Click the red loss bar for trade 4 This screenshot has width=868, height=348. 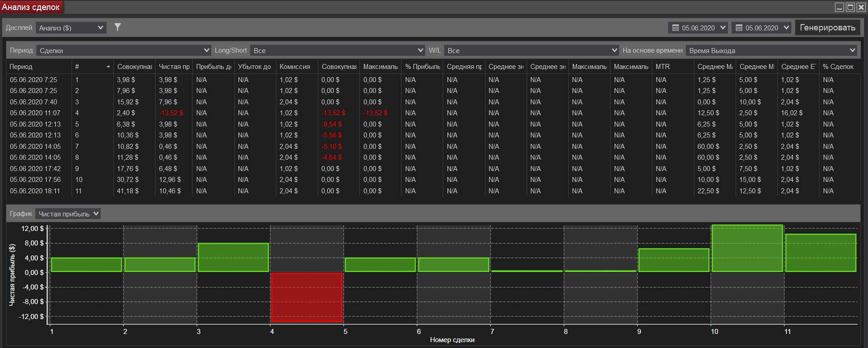pyautogui.click(x=307, y=297)
